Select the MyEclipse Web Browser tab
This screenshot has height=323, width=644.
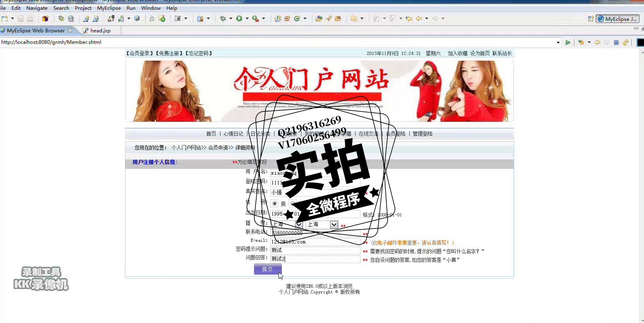(x=36, y=30)
